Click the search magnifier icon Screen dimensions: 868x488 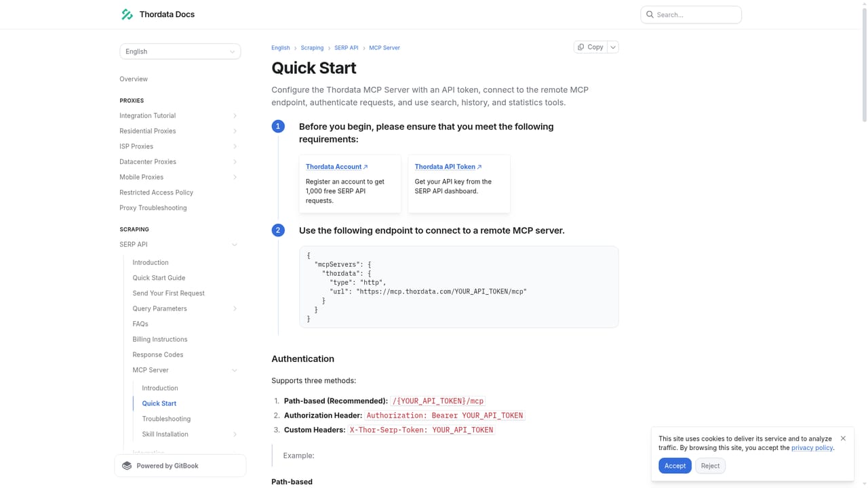click(650, 14)
